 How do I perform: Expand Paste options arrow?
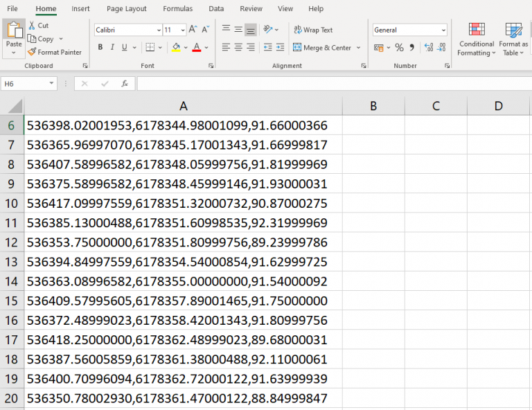[x=14, y=53]
